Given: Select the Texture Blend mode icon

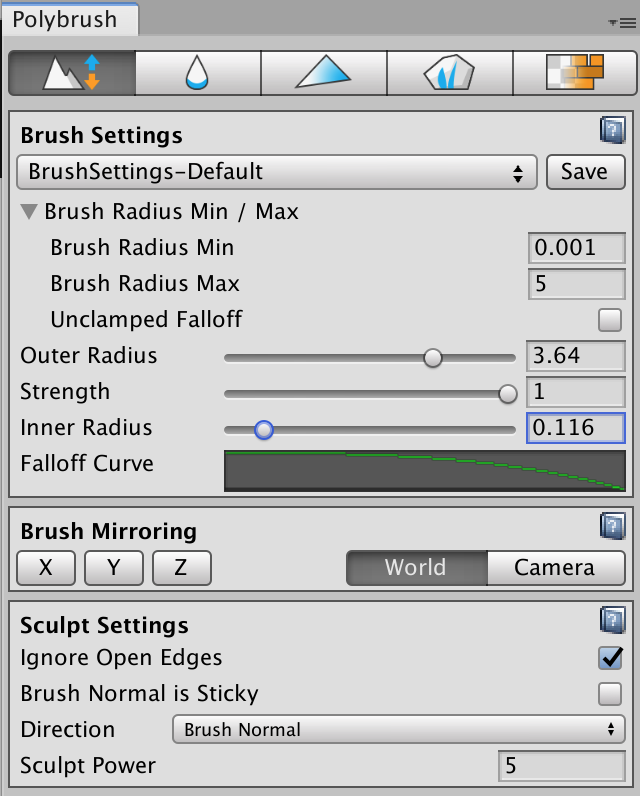Looking at the screenshot, I should point(575,73).
